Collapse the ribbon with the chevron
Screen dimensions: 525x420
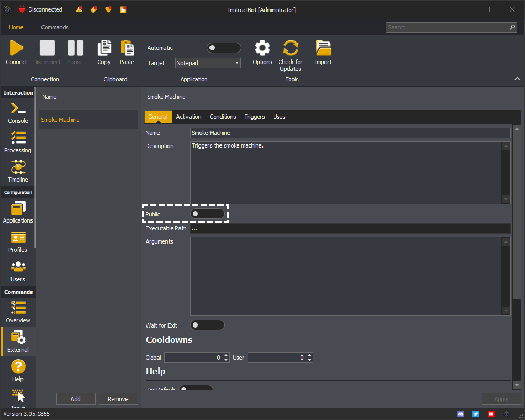coord(517,79)
